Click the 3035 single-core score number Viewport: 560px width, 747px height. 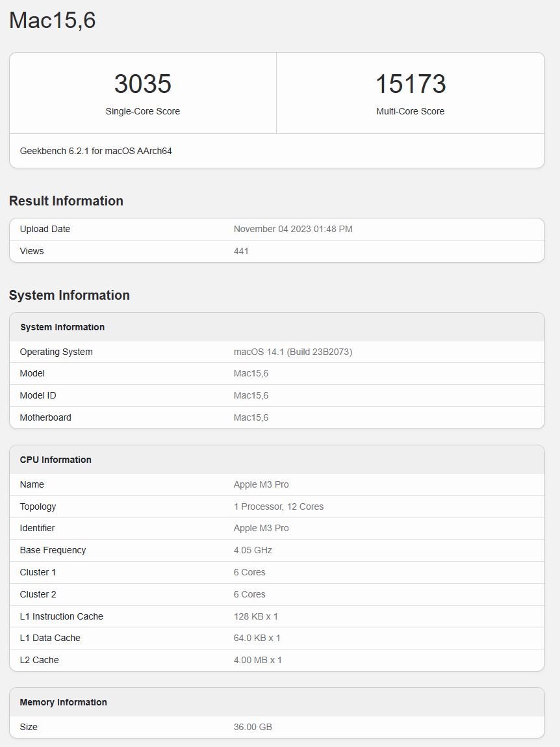pyautogui.click(x=142, y=85)
